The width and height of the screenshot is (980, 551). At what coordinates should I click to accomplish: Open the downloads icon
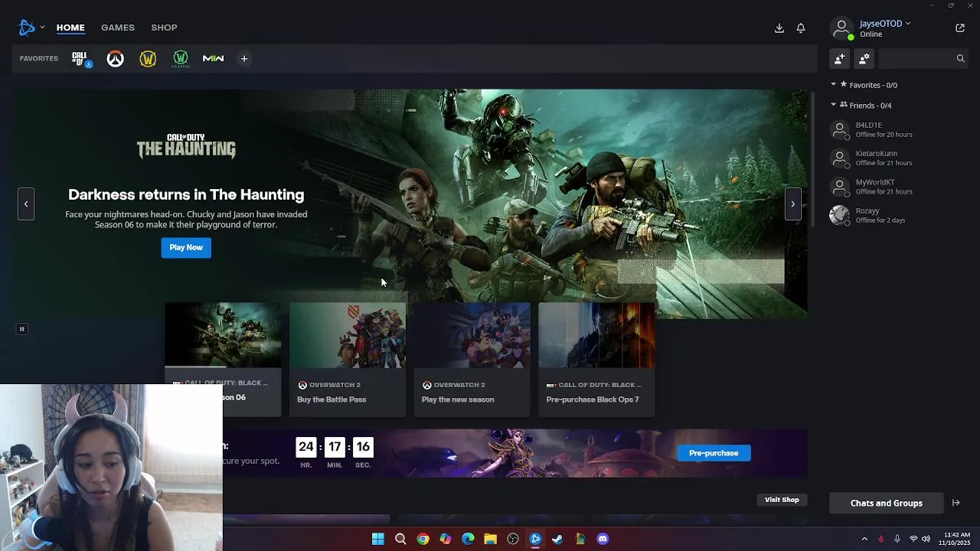pyautogui.click(x=779, y=28)
